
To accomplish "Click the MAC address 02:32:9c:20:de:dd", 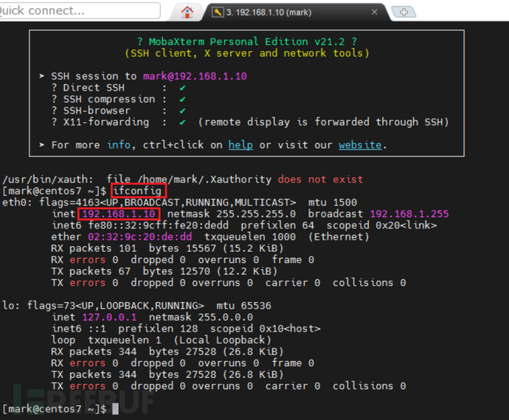I will (140, 237).
